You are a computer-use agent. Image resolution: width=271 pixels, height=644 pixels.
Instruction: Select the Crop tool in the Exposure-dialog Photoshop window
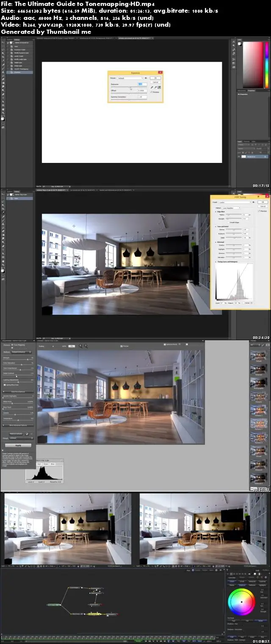(3, 57)
